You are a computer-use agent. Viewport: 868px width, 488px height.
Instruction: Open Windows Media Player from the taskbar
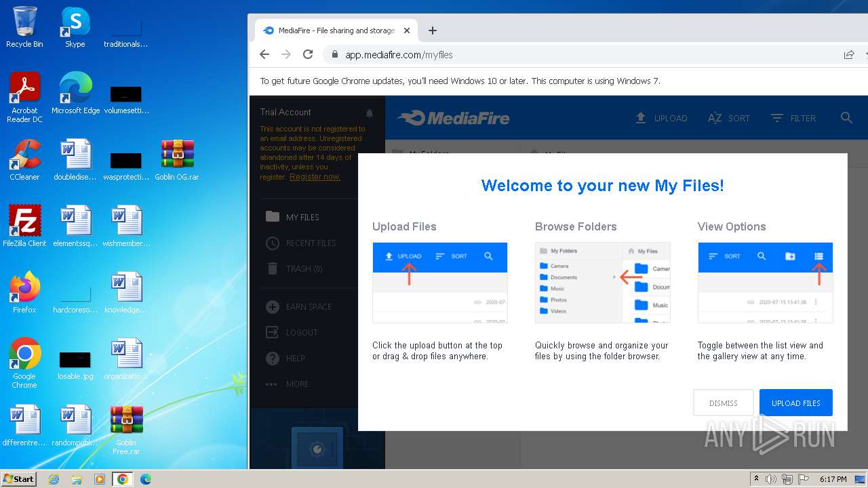[100, 479]
